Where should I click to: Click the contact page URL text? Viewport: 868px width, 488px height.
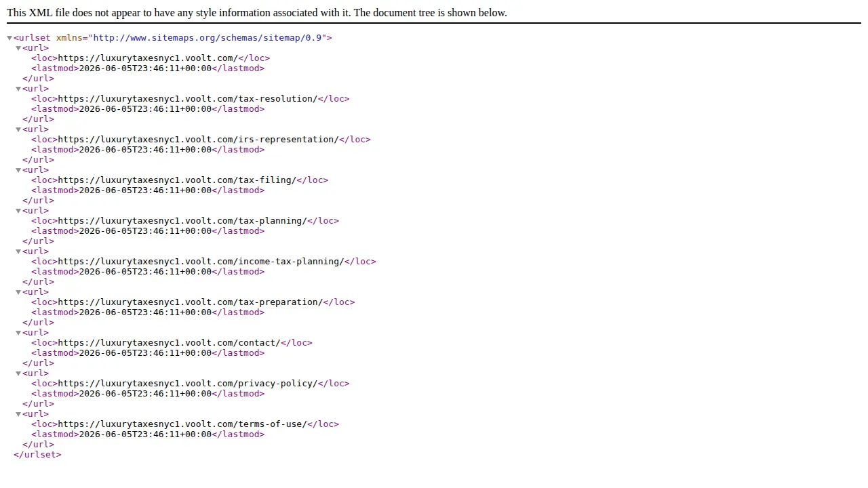tap(169, 343)
